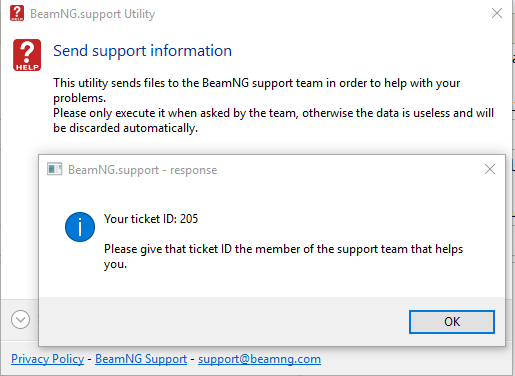The height and width of the screenshot is (376, 515).
Task: Click the 'be discarded automatically.' text line
Action: [126, 128]
